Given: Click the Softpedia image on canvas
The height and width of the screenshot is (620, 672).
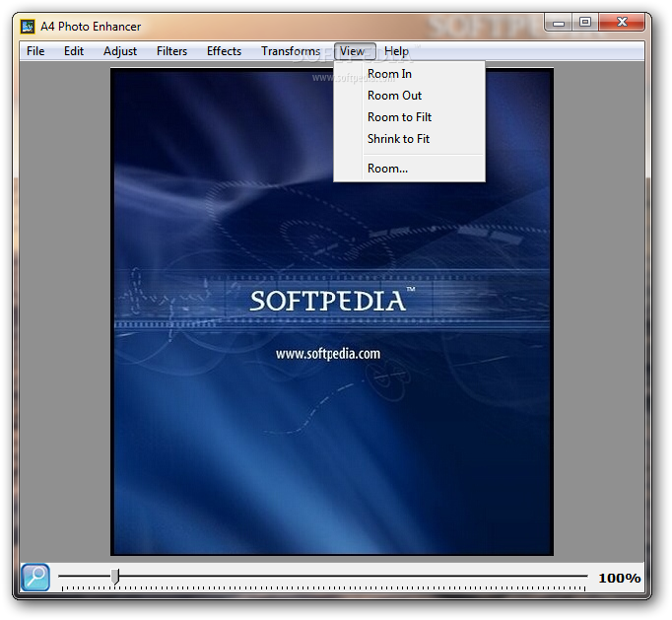Looking at the screenshot, I should [332, 311].
